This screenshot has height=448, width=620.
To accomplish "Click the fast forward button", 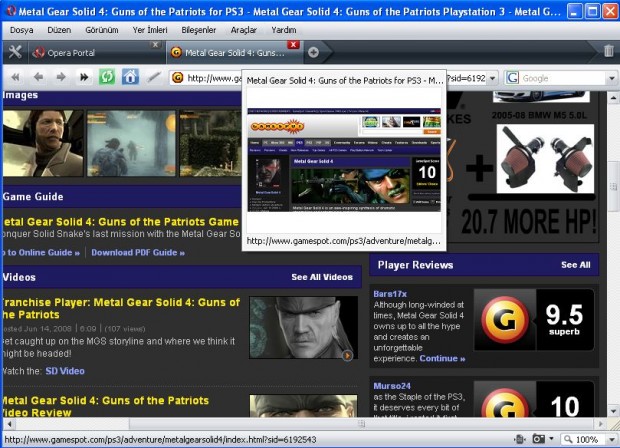I will pos(84,77).
